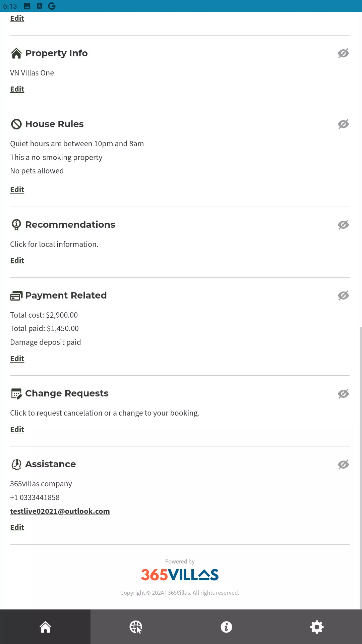Edit the Recommendations section
The height and width of the screenshot is (644, 362).
tap(17, 260)
